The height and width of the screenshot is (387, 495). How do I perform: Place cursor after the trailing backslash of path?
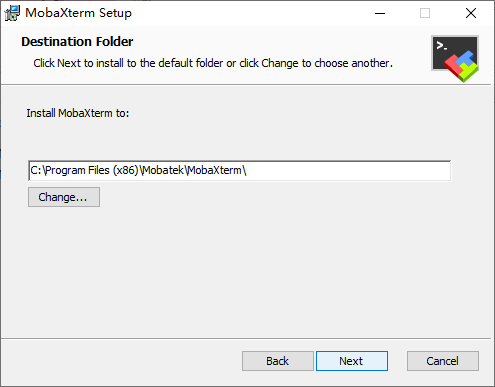pos(247,171)
